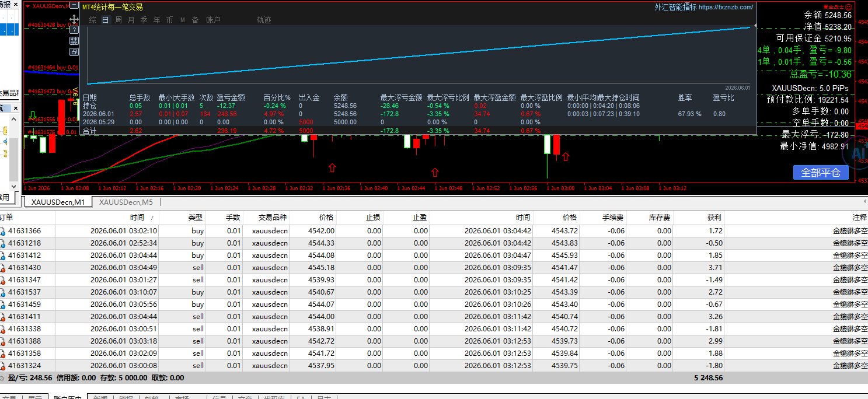Click the order icon of row 41631347
868x399 pixels.
point(3,280)
